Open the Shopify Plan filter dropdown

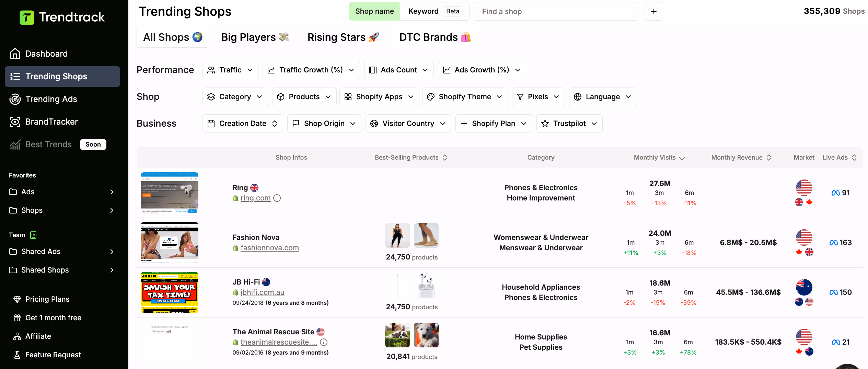(494, 124)
